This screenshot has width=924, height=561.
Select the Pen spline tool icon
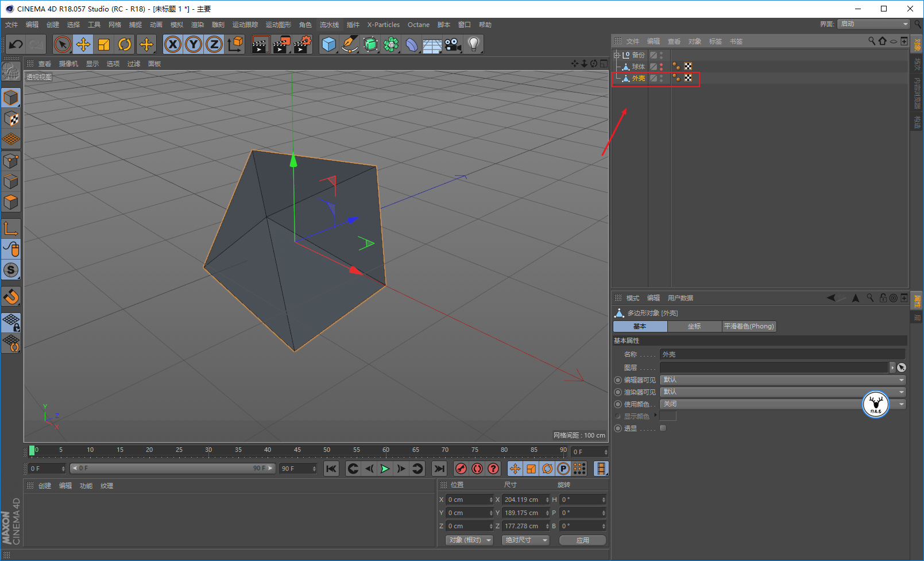349,44
